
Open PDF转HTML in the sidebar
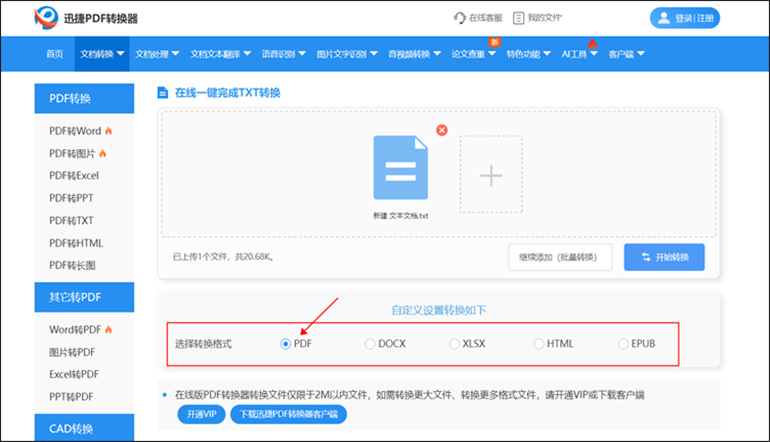pyautogui.click(x=76, y=243)
